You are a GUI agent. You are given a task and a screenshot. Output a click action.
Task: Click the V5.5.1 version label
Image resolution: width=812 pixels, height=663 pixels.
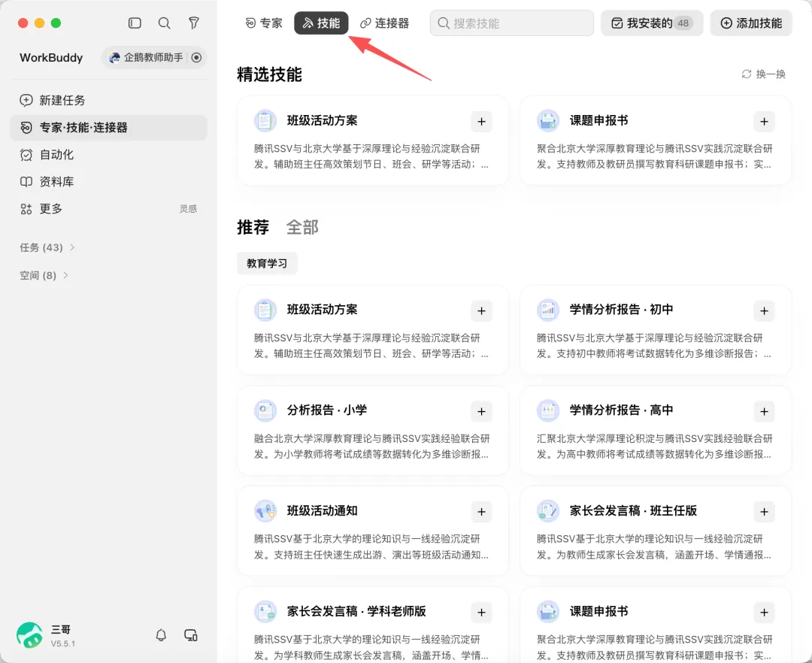63,644
